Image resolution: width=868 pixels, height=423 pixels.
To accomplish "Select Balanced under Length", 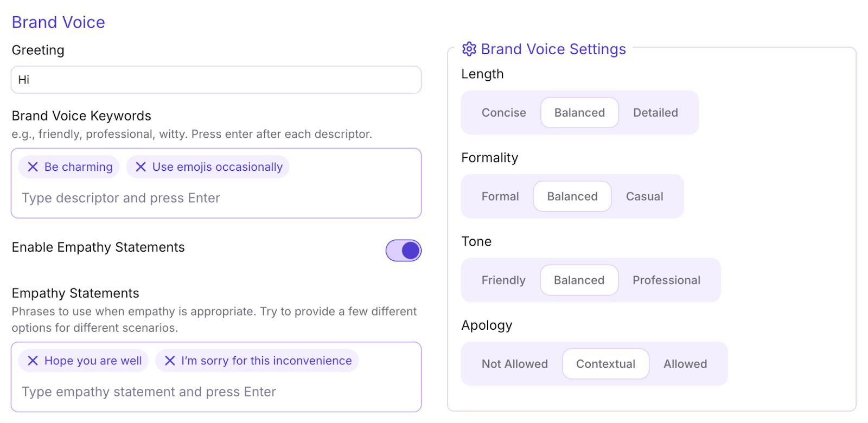I will click(x=579, y=113).
